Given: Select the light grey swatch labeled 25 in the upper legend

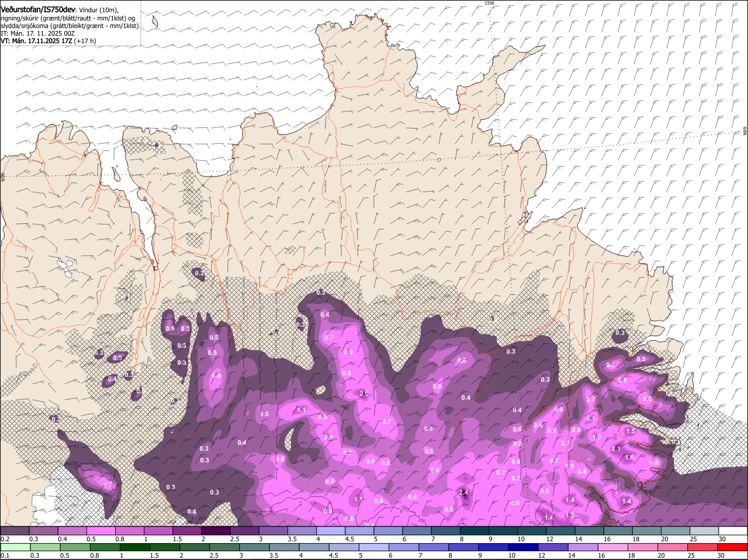Looking at the screenshot, I should tap(705, 530).
